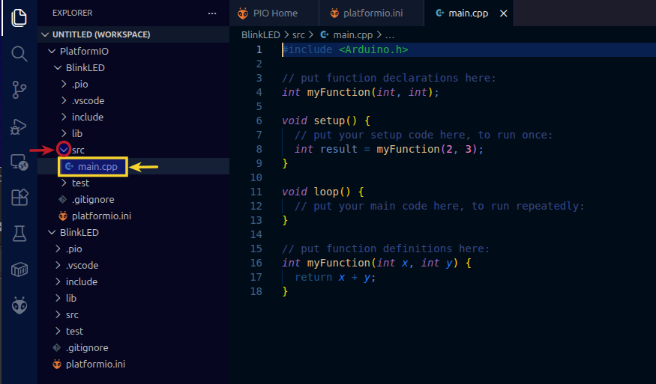Click 'return' keyword on line 17
The image size is (656, 384).
pyautogui.click(x=313, y=277)
